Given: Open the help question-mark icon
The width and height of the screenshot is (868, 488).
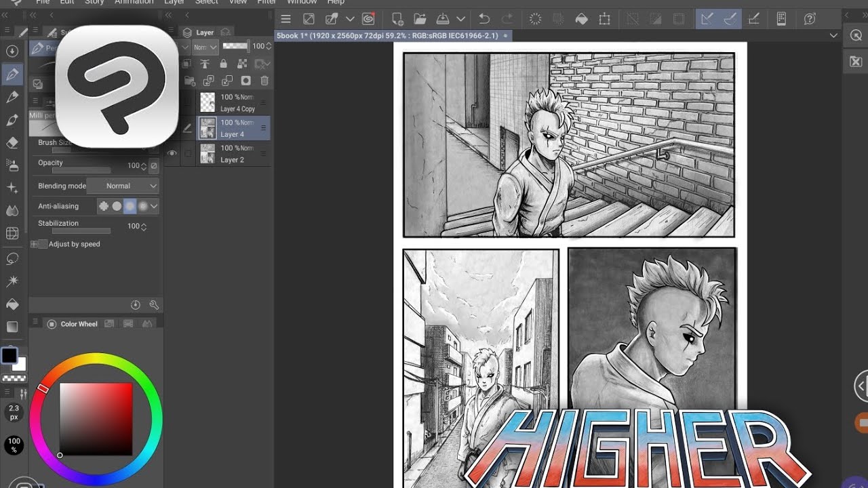Looking at the screenshot, I should 809,19.
